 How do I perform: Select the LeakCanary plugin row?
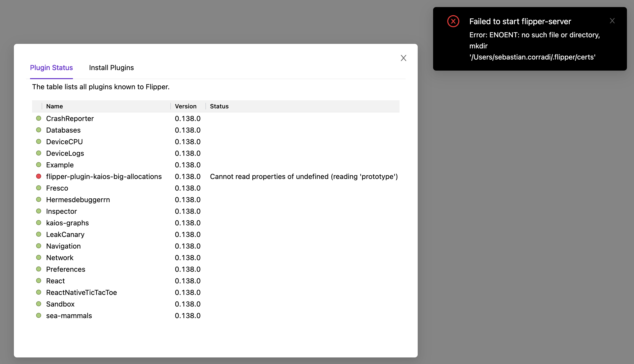tap(65, 234)
